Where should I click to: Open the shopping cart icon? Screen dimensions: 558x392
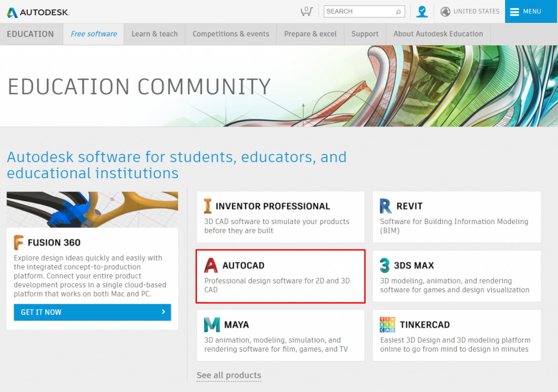[x=306, y=11]
